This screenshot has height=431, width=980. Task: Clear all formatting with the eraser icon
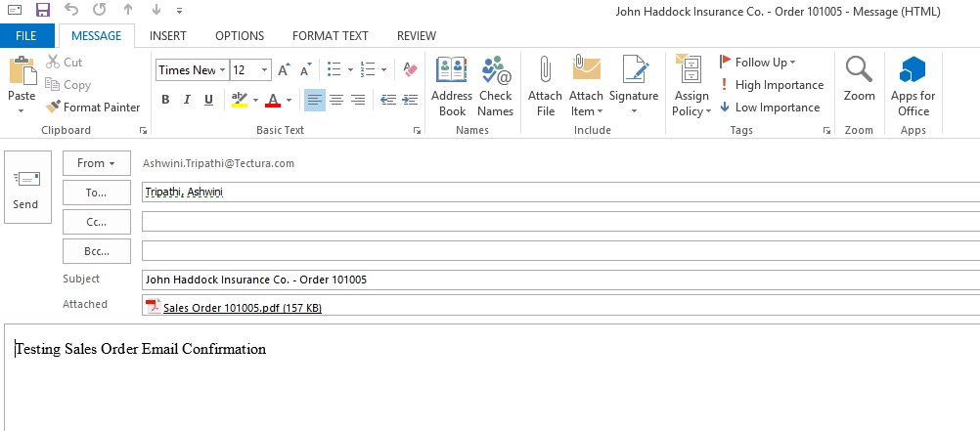[x=410, y=70]
